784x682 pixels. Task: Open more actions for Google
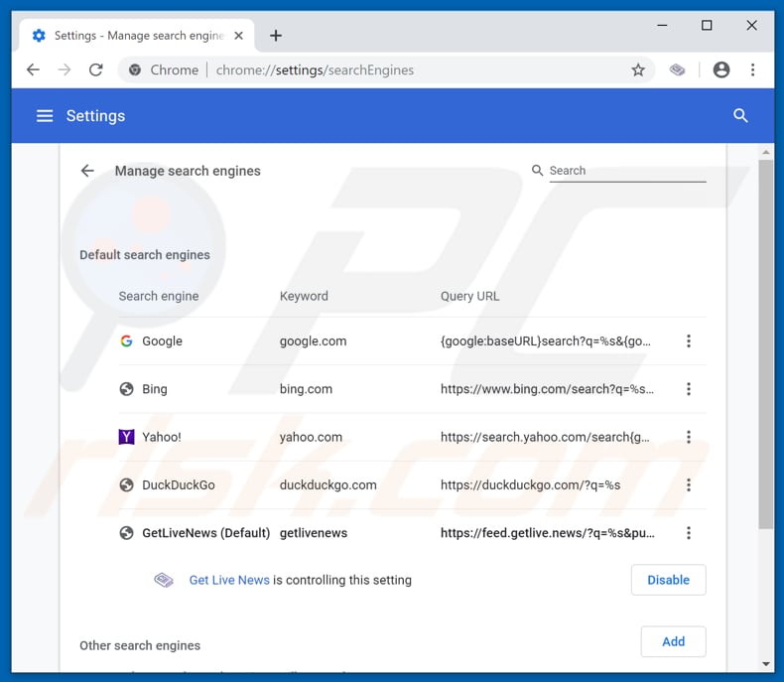click(x=689, y=341)
